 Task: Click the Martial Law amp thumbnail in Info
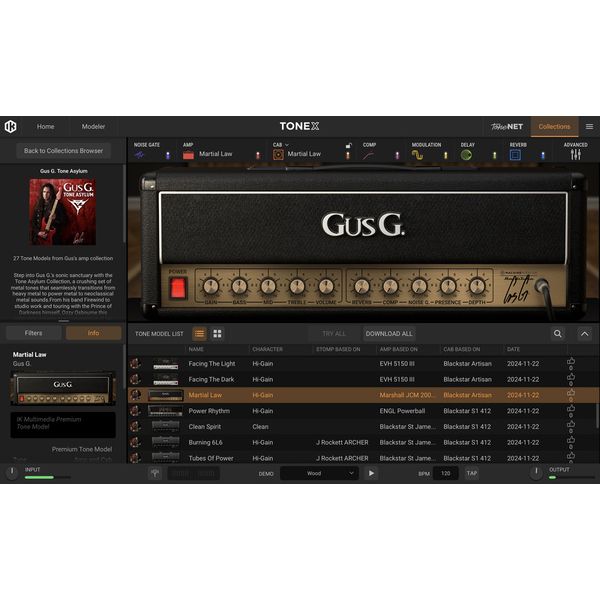point(63,387)
